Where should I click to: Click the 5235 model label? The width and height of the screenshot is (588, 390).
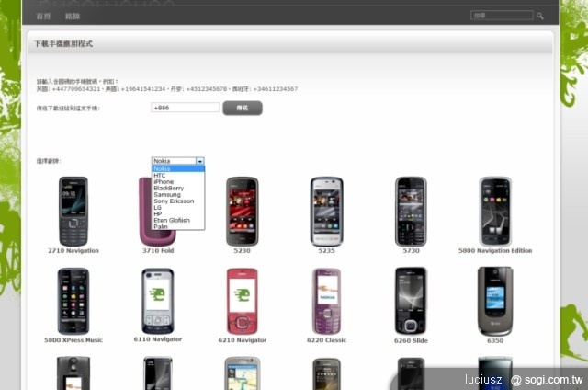327,251
